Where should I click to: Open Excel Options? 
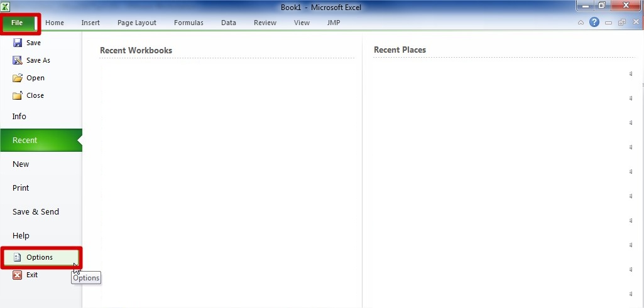40,257
